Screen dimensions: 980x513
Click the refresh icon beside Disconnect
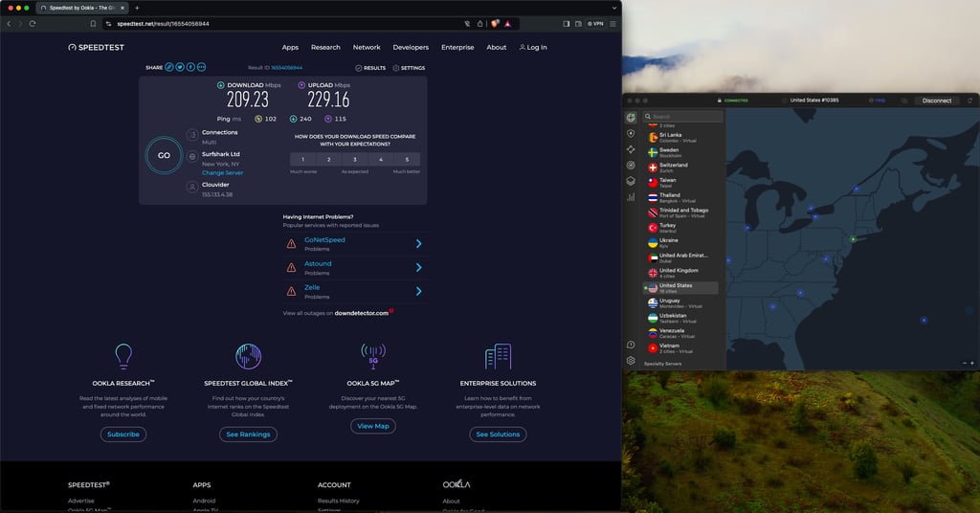970,100
